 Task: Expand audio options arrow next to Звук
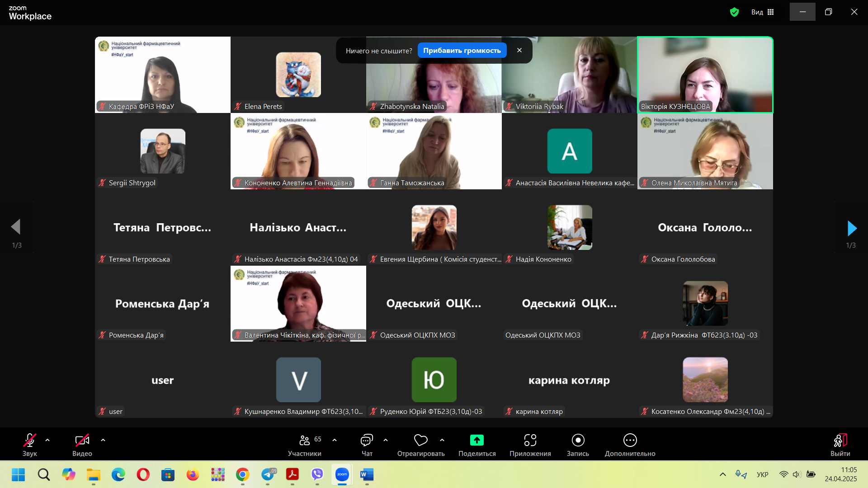(47, 440)
